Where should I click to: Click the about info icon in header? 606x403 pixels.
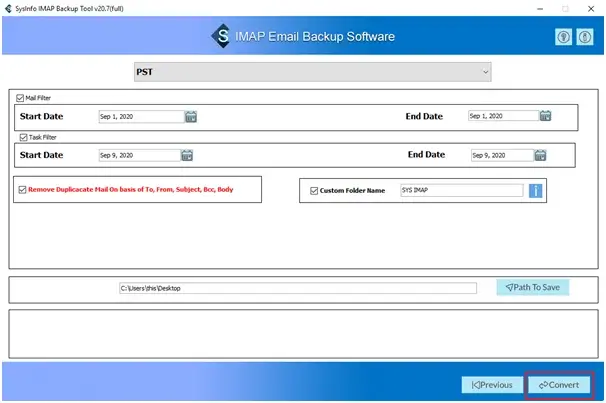tap(584, 37)
